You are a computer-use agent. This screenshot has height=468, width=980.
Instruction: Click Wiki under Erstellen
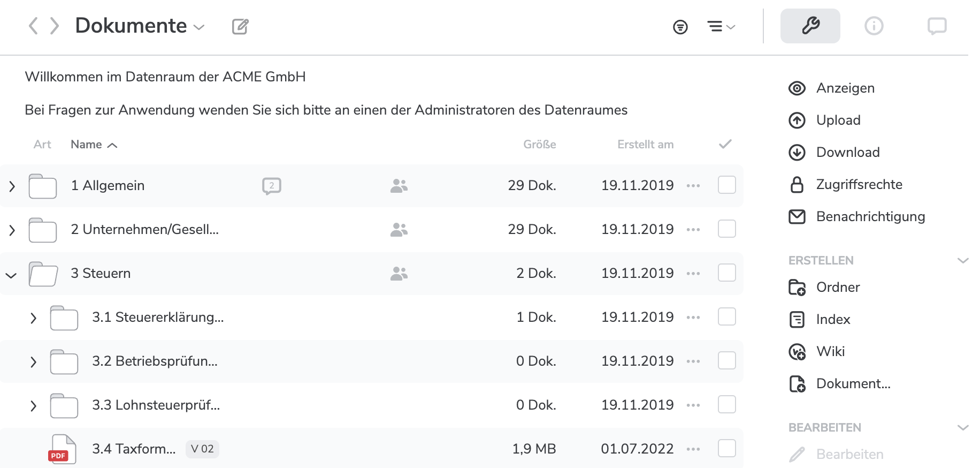(830, 352)
